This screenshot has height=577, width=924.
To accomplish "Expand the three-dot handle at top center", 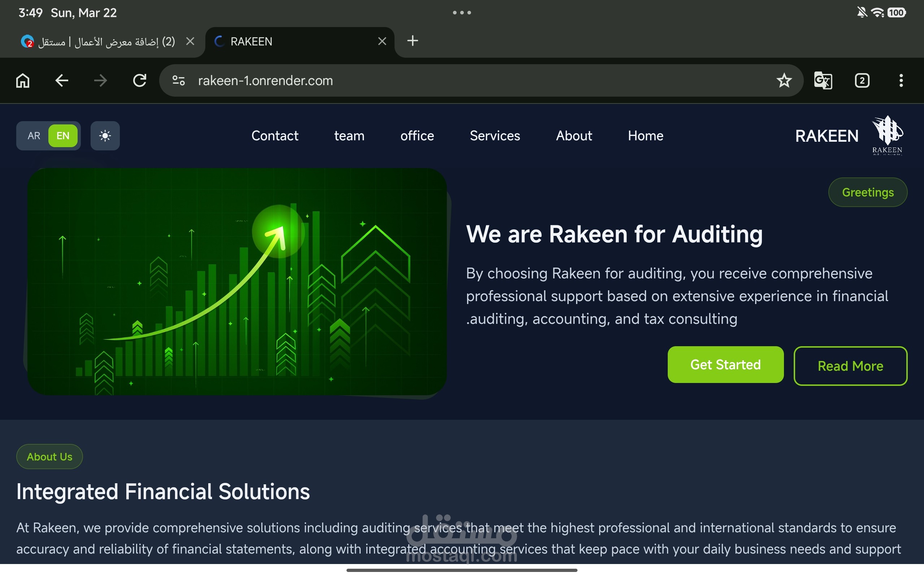I will [x=462, y=13].
